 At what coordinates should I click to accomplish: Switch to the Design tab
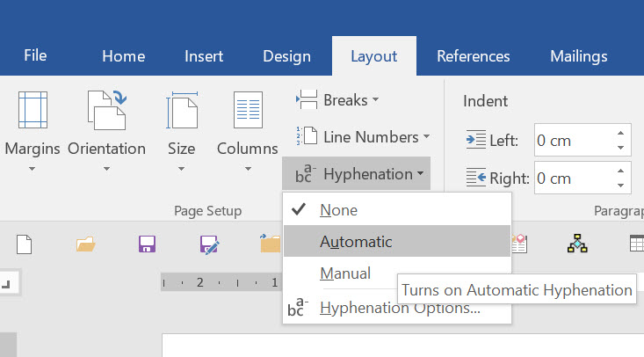286,56
